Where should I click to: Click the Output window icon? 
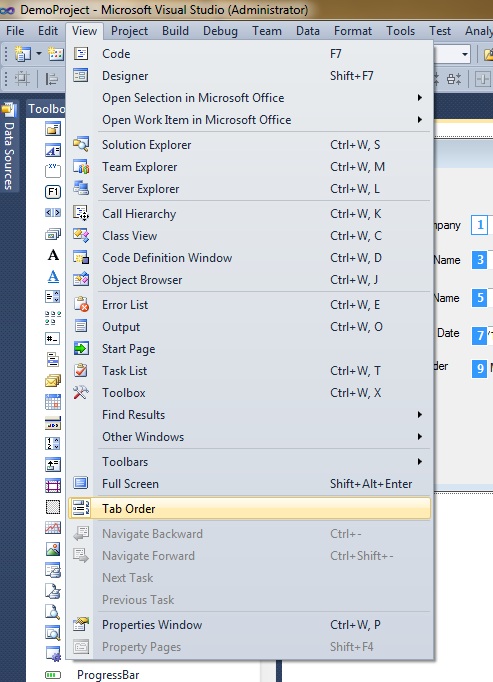(x=81, y=327)
